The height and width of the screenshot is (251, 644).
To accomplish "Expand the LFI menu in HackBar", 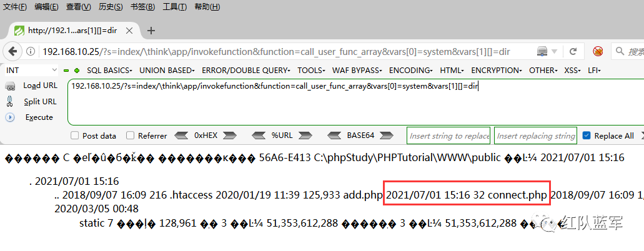I will pos(594,71).
